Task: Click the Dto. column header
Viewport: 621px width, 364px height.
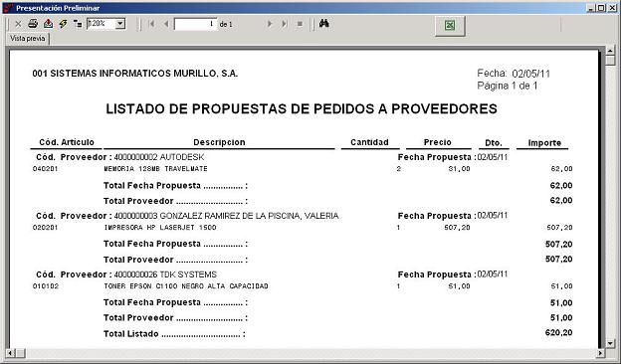Action: point(494,143)
